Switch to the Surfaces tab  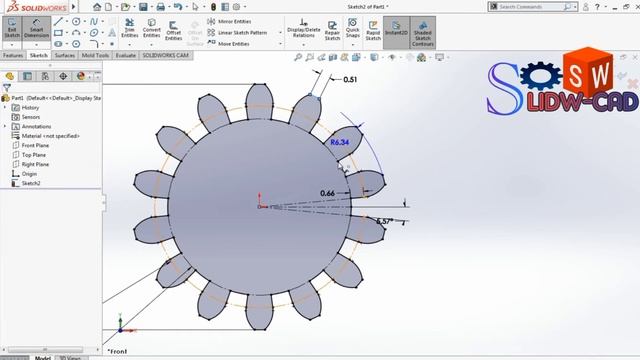pyautogui.click(x=65, y=56)
